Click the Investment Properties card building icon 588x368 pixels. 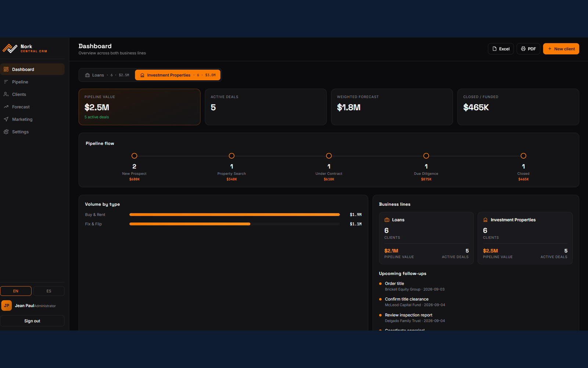(485, 220)
